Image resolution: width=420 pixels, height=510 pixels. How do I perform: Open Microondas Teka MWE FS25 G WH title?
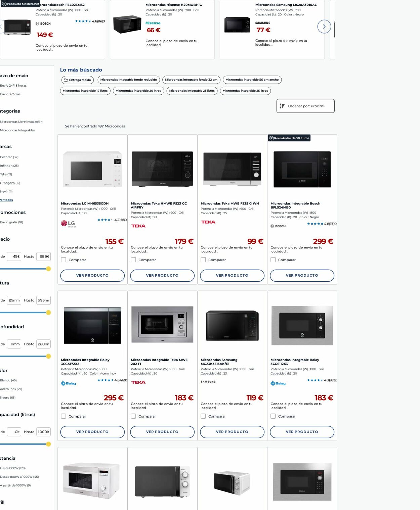230,203
